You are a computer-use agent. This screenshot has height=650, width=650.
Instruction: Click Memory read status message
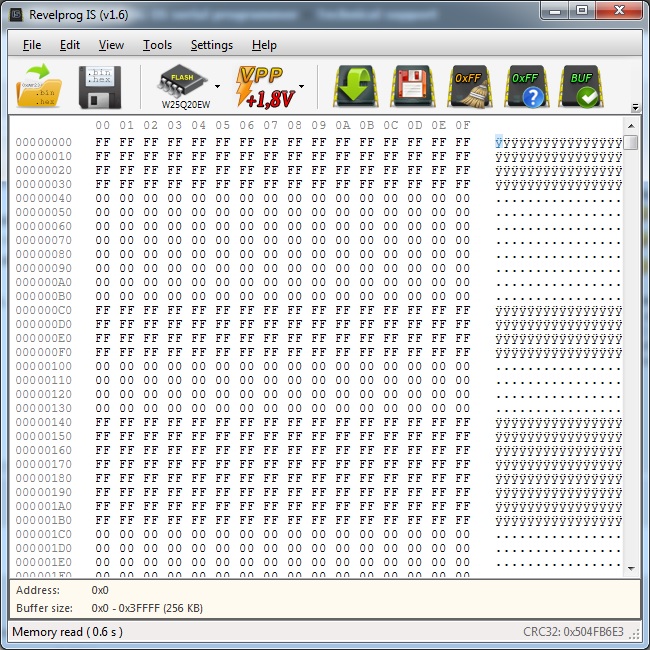tap(67, 632)
